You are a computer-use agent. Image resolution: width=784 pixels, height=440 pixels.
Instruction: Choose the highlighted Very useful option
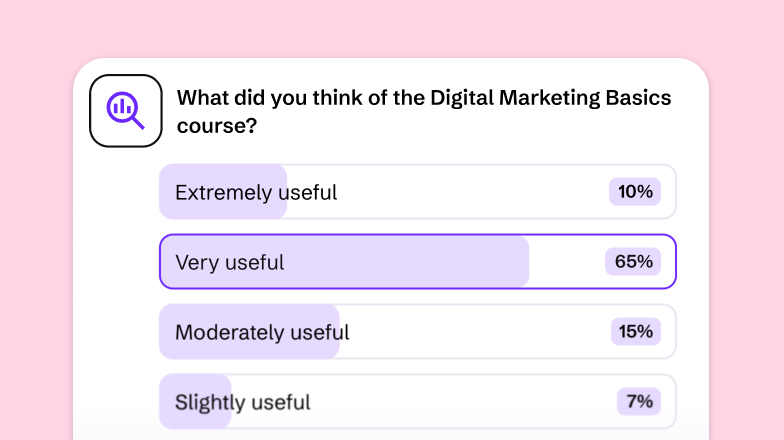point(417,262)
